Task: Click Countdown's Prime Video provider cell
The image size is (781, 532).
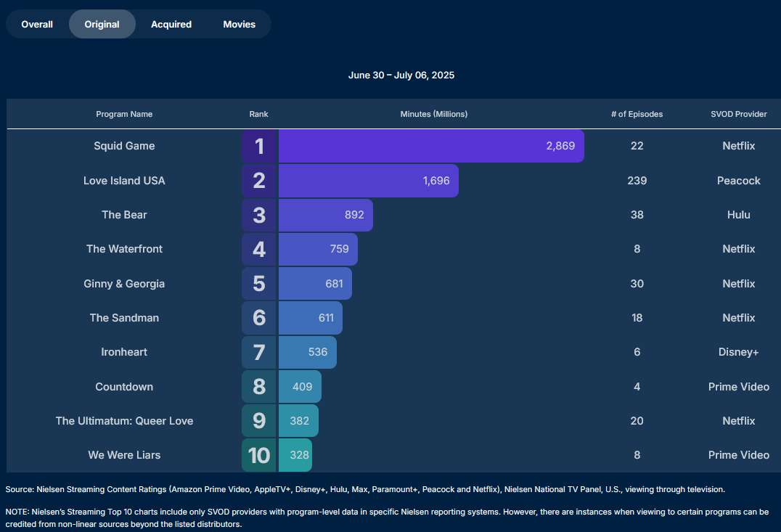Action: (739, 387)
